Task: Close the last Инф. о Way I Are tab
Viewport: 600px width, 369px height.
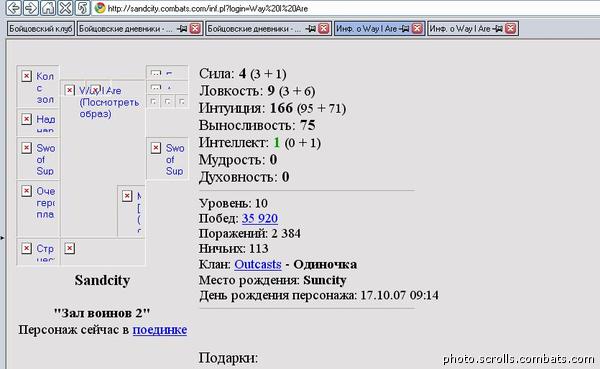Action: (510, 28)
